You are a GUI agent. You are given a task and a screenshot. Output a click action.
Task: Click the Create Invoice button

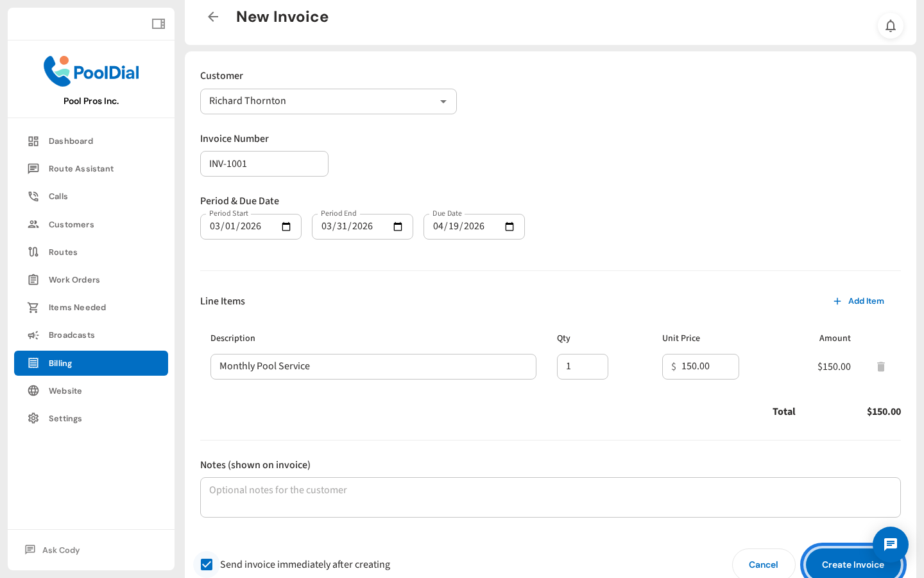(x=853, y=564)
